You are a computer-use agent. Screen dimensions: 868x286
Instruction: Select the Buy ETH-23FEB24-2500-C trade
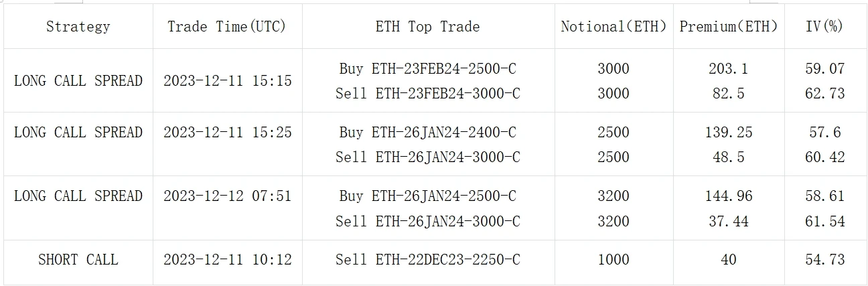pos(427,68)
